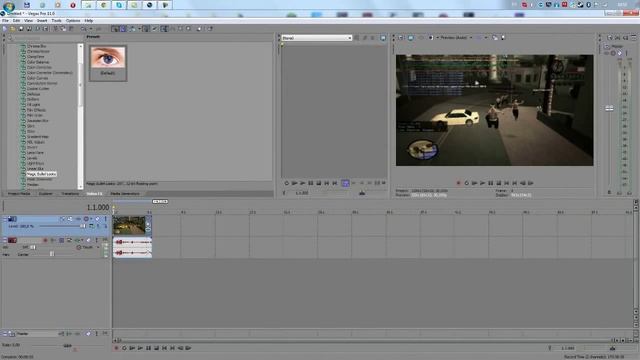Screen dimensions: 640x360
Task: Stop playback on the main timeline transport
Action: [156, 348]
